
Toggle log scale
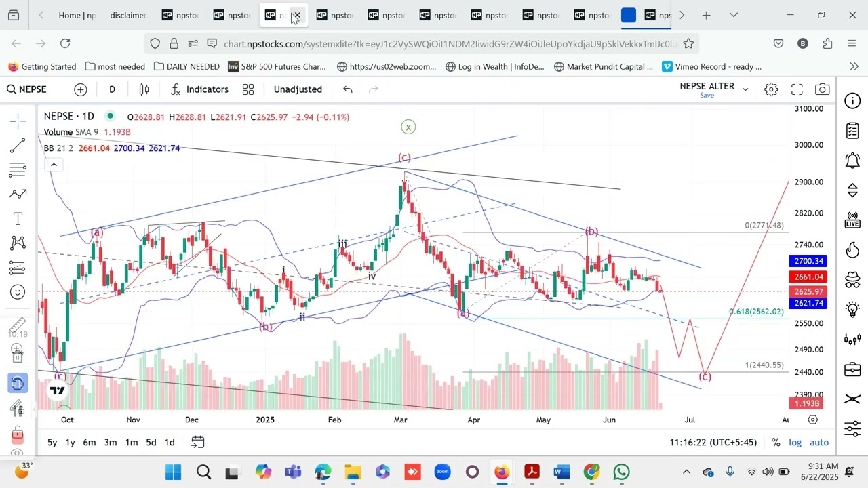coord(795,443)
